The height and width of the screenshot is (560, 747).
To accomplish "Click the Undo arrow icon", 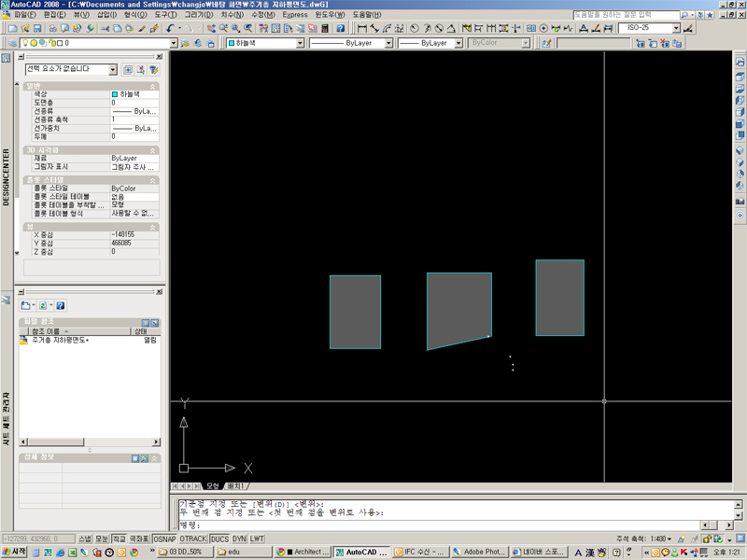I will pos(171,29).
